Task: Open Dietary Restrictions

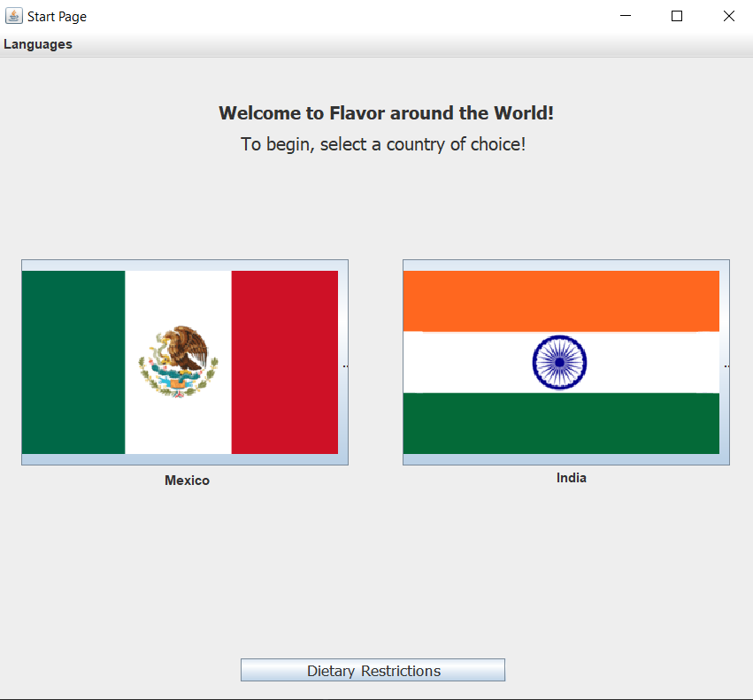Action: point(373,670)
